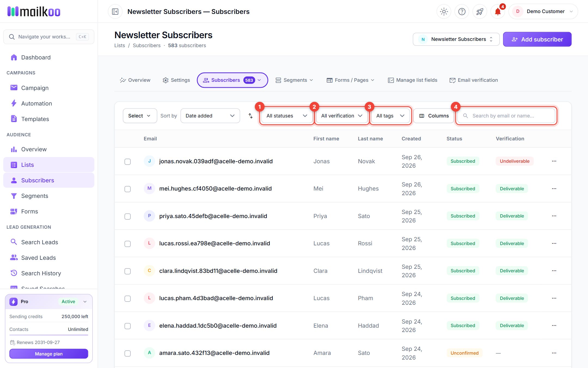Check the clara.lindqvist row checkbox
This screenshot has width=588, height=368.
point(127,271)
